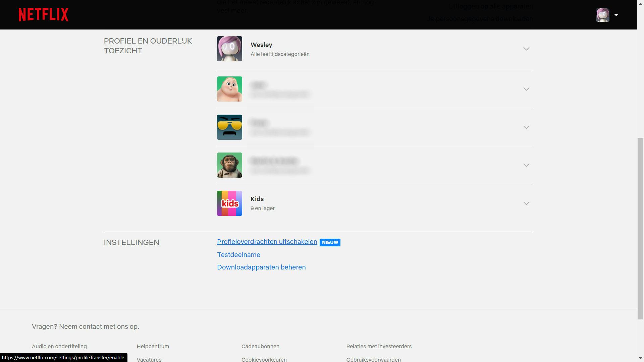Click Profieloverdrachten uitschakelen link

pos(267,242)
